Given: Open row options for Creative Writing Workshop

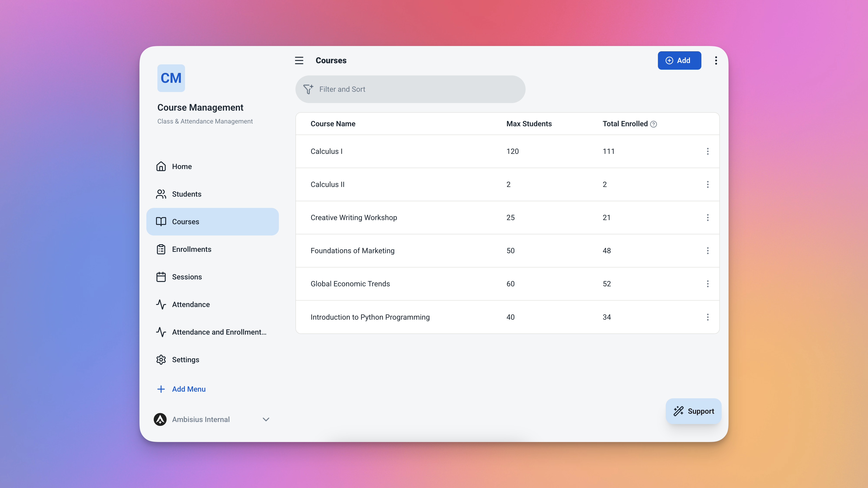Looking at the screenshot, I should [708, 218].
